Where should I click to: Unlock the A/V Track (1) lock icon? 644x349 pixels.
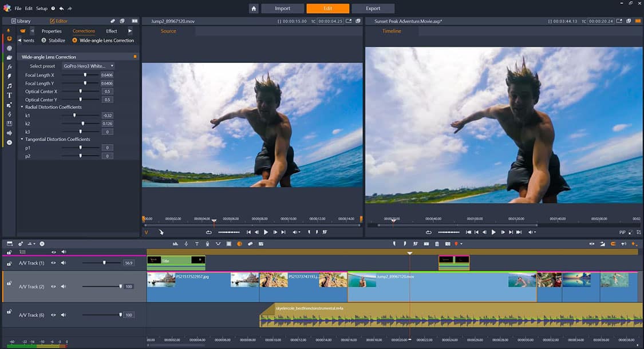click(x=9, y=263)
